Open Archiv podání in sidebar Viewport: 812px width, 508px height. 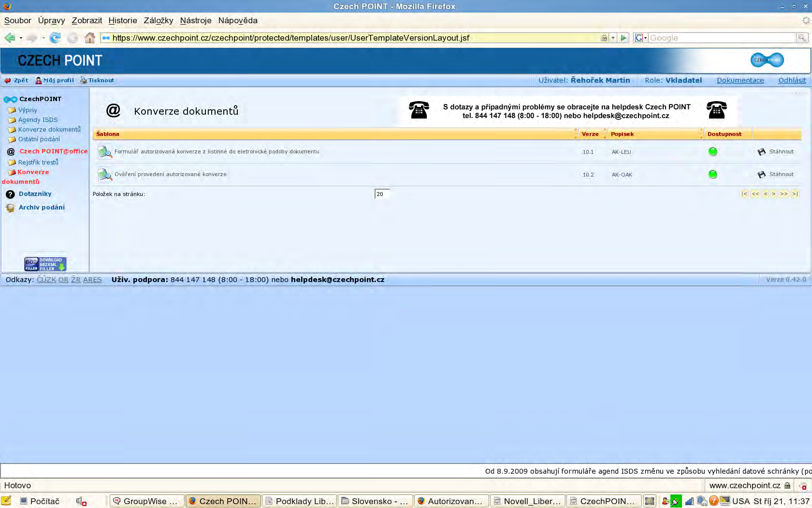point(42,207)
